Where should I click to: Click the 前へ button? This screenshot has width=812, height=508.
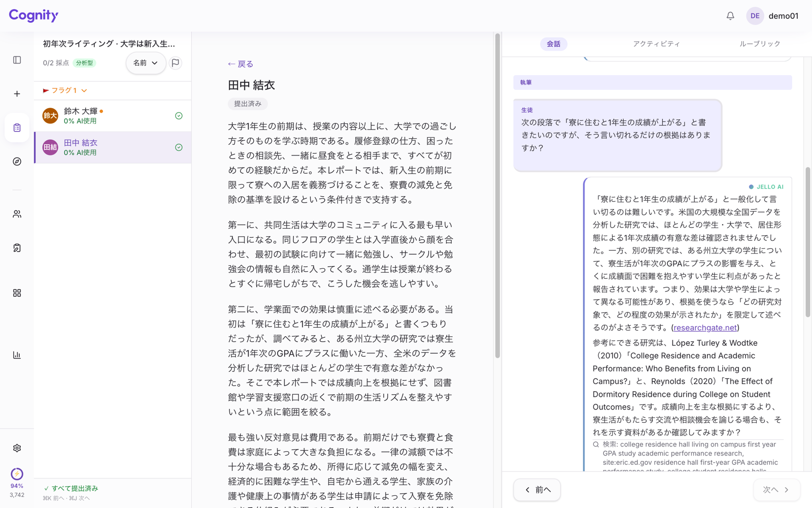pyautogui.click(x=537, y=490)
